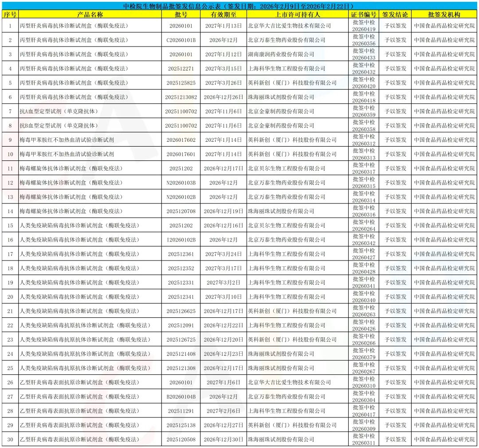The height and width of the screenshot is (448, 479).
Task: Select certificate number 批签中检 20260356
Action: point(364,40)
